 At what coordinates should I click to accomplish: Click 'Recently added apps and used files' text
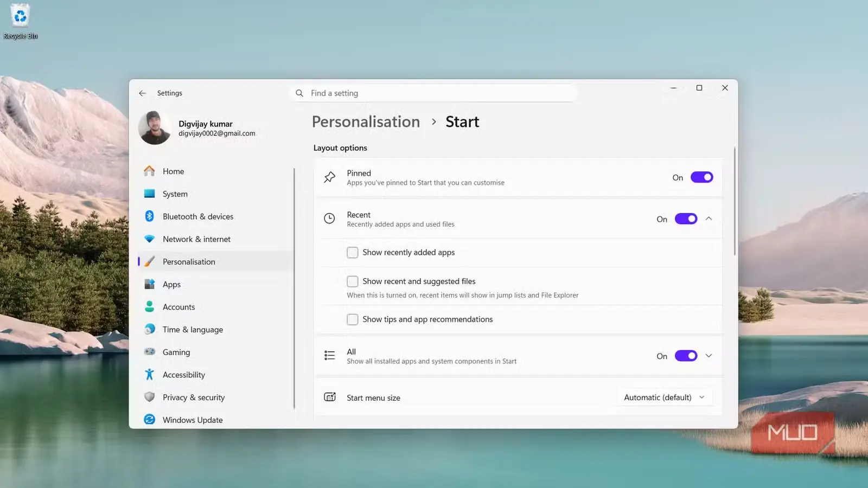point(400,224)
